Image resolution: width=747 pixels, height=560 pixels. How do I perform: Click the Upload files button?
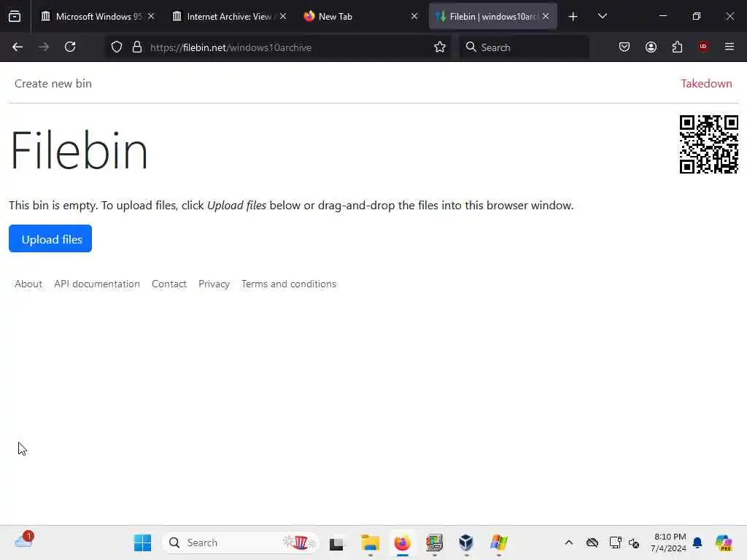50,238
